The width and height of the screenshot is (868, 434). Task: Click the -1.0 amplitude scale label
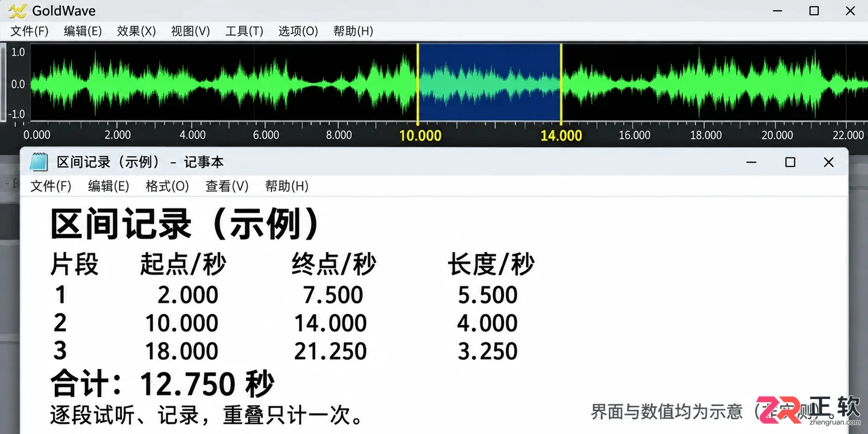click(17, 115)
